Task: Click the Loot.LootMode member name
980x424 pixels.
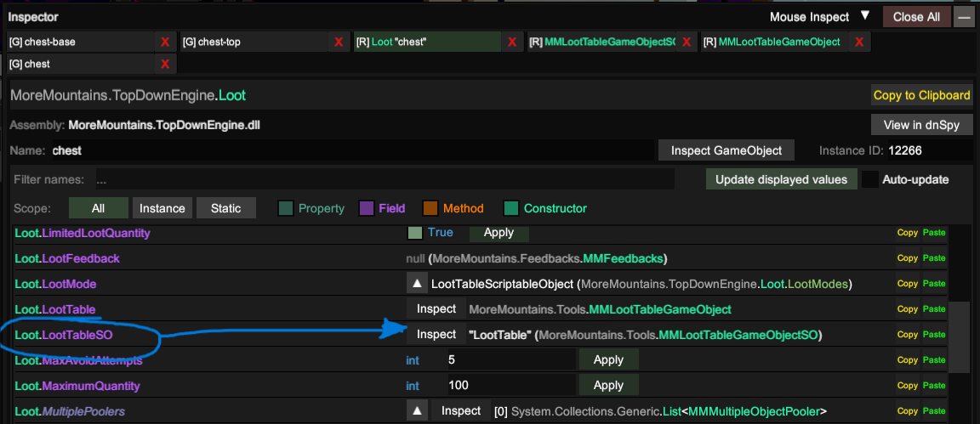Action: point(55,284)
